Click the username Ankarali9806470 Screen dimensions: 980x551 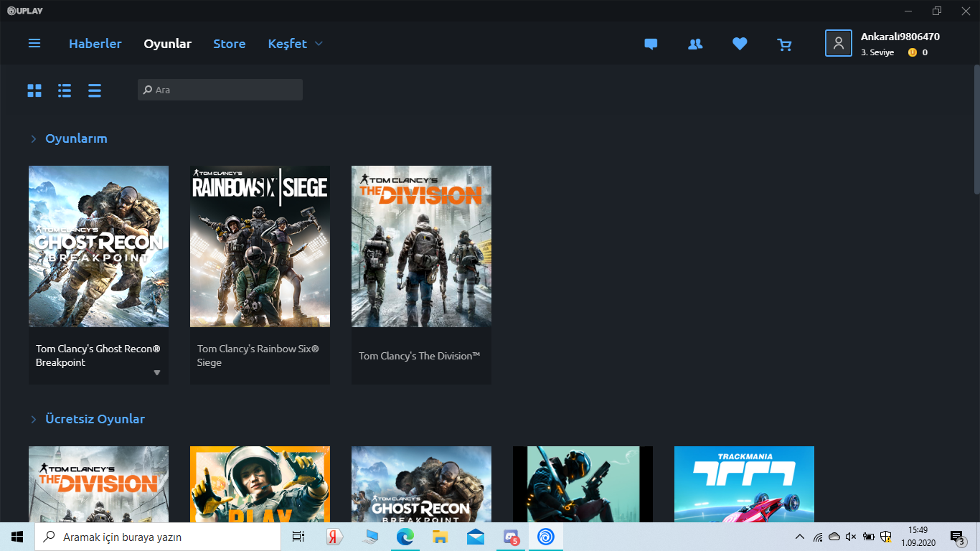coord(900,37)
